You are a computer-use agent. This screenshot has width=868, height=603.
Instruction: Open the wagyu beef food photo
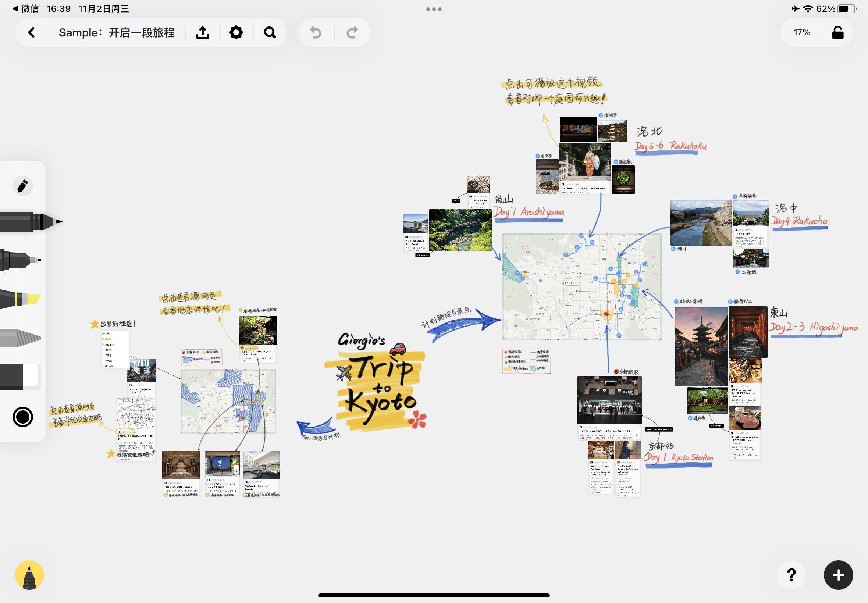pos(745,418)
